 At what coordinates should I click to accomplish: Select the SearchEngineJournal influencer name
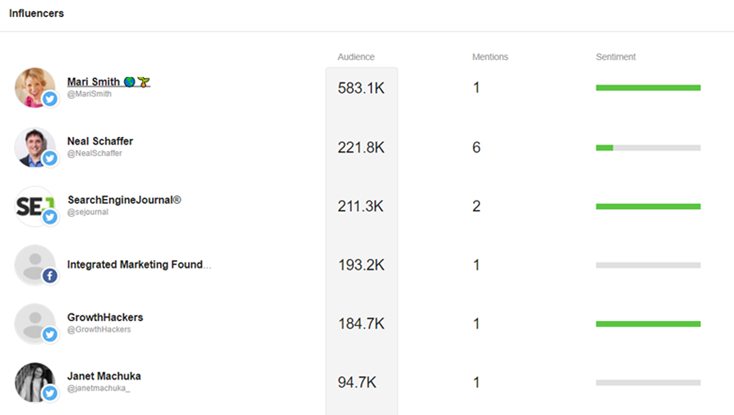tap(124, 200)
